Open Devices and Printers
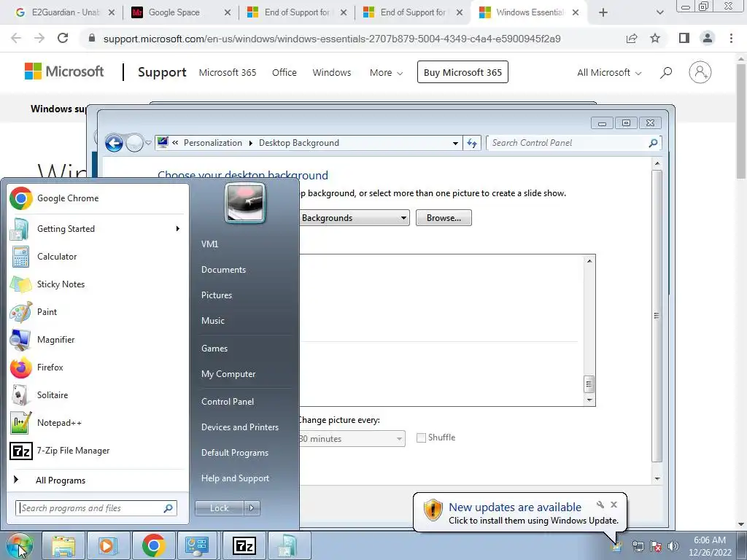 (x=239, y=427)
